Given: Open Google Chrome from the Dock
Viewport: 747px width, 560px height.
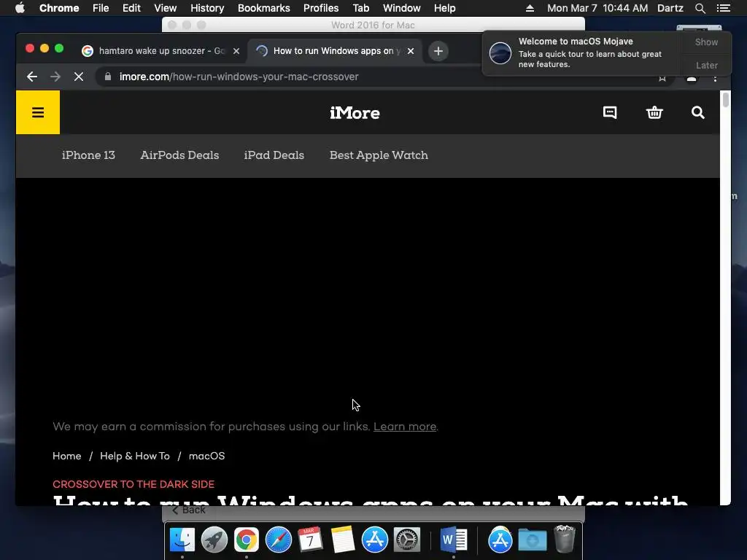Looking at the screenshot, I should [247, 540].
